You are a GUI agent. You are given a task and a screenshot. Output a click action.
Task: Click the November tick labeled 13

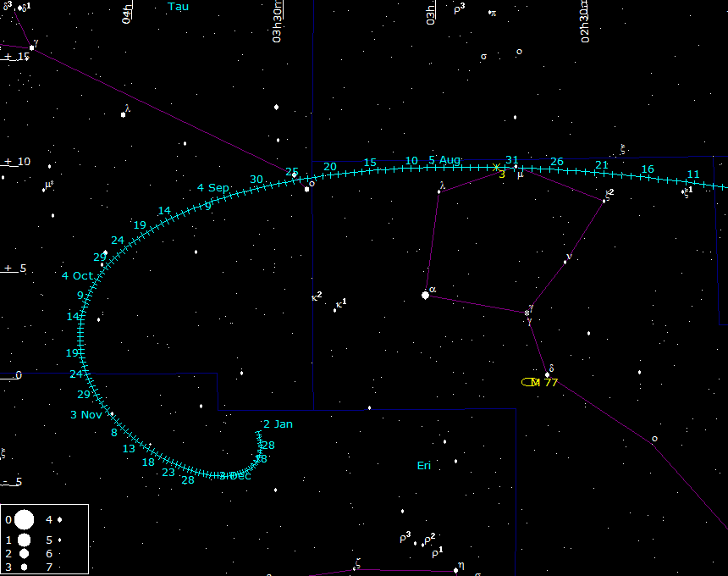[129, 449]
